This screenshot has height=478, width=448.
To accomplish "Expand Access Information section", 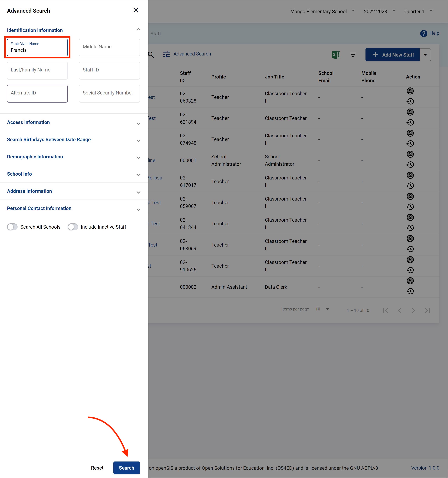I will tap(139, 123).
